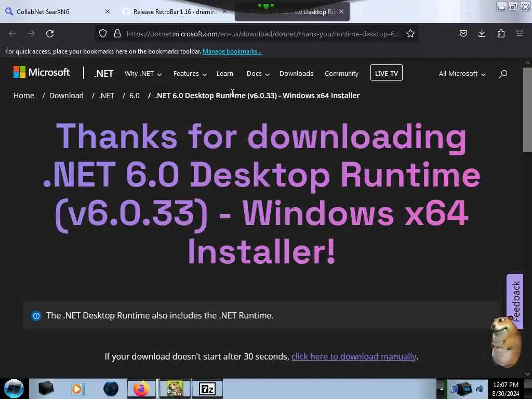
Task: Open 7-Zip taskbar icon
Action: 207,389
